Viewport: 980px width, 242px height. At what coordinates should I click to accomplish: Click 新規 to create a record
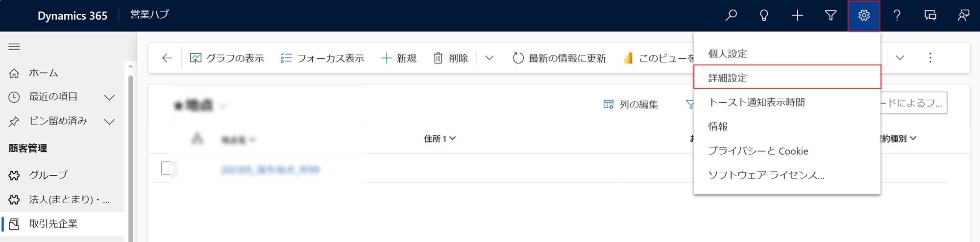(x=398, y=58)
